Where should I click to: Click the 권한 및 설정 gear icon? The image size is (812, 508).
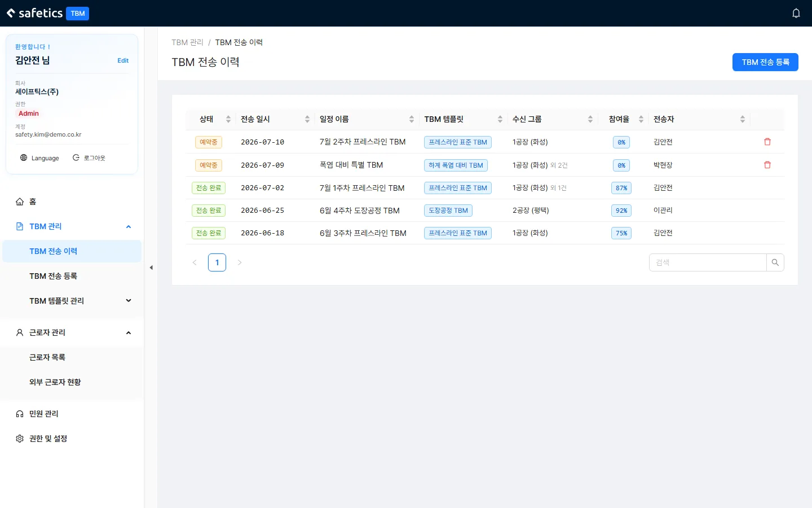tap(20, 439)
